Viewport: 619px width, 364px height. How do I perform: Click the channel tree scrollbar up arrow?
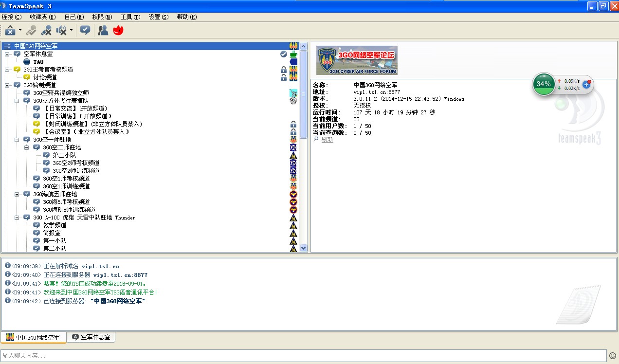click(x=304, y=46)
